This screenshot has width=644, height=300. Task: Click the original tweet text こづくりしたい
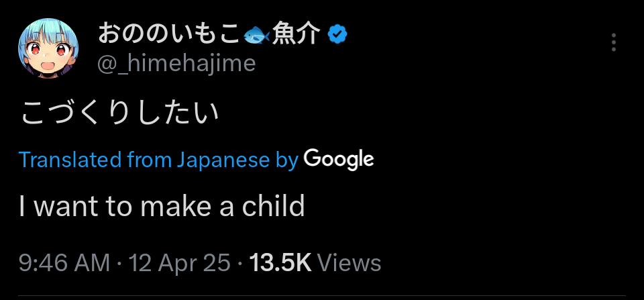click(x=119, y=114)
